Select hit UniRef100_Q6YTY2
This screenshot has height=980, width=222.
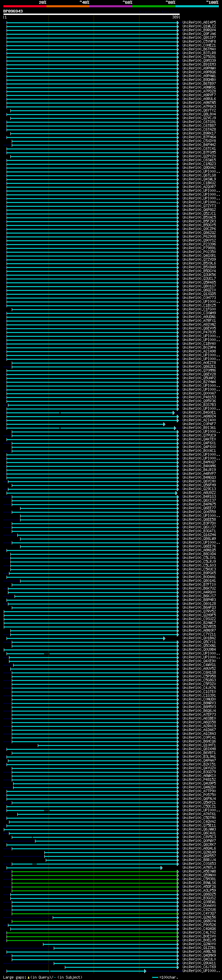pyautogui.click(x=199, y=110)
